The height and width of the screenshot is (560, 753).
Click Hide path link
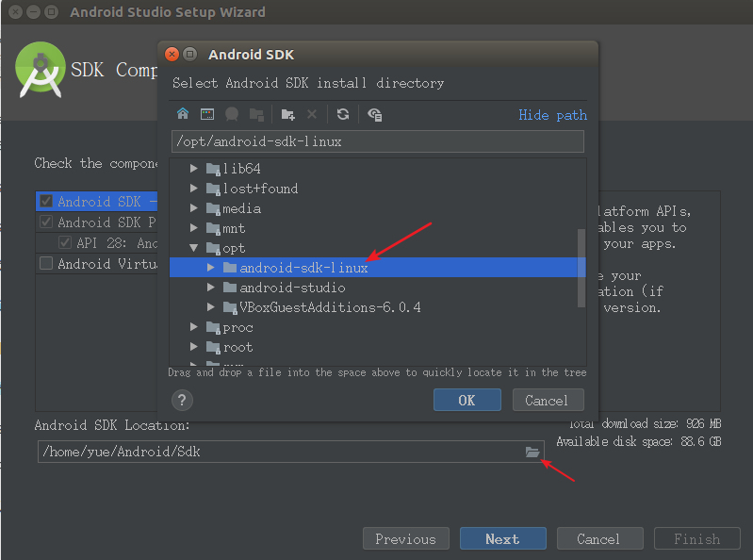pos(553,115)
